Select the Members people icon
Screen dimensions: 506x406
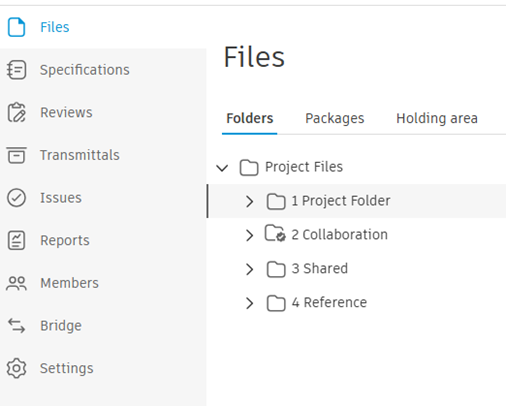click(16, 283)
